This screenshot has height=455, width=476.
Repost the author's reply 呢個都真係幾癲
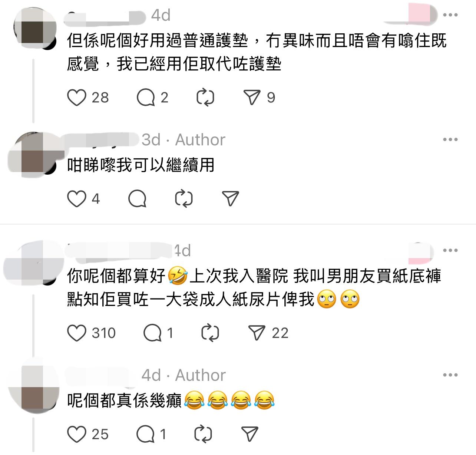pos(203,434)
